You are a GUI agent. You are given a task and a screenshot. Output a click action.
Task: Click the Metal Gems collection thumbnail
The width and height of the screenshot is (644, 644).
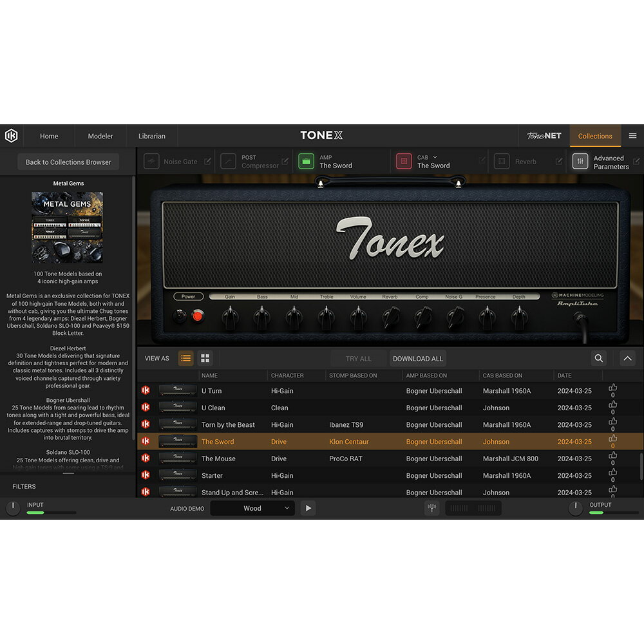(68, 227)
